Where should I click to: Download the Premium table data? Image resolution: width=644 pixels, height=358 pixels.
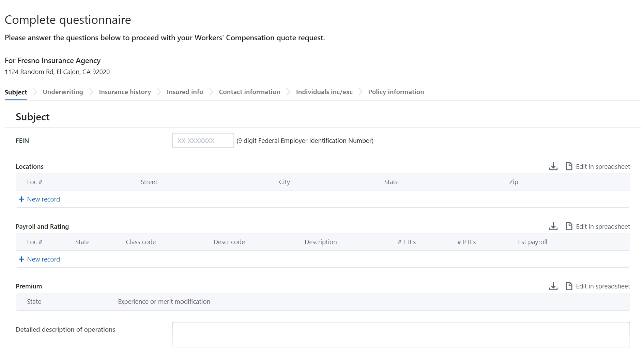point(553,286)
